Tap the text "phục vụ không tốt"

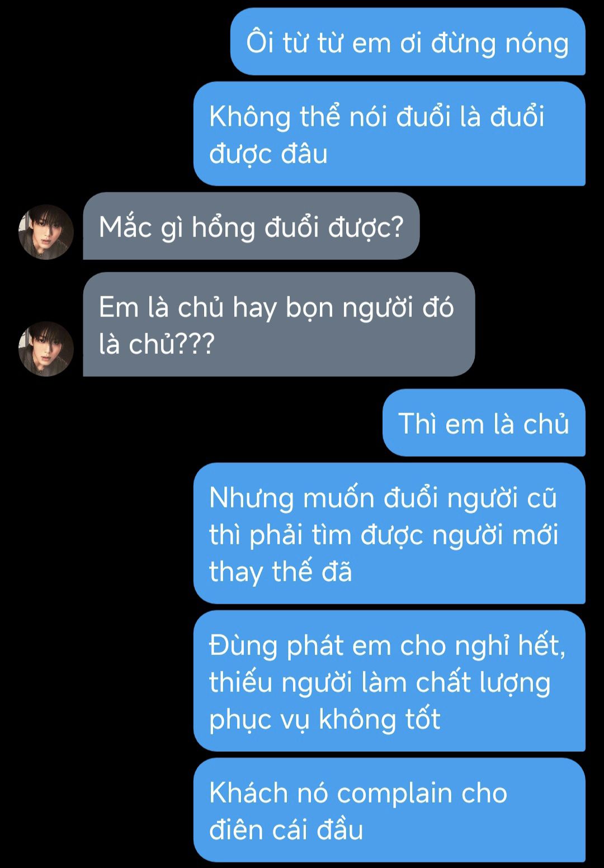pos(325,719)
